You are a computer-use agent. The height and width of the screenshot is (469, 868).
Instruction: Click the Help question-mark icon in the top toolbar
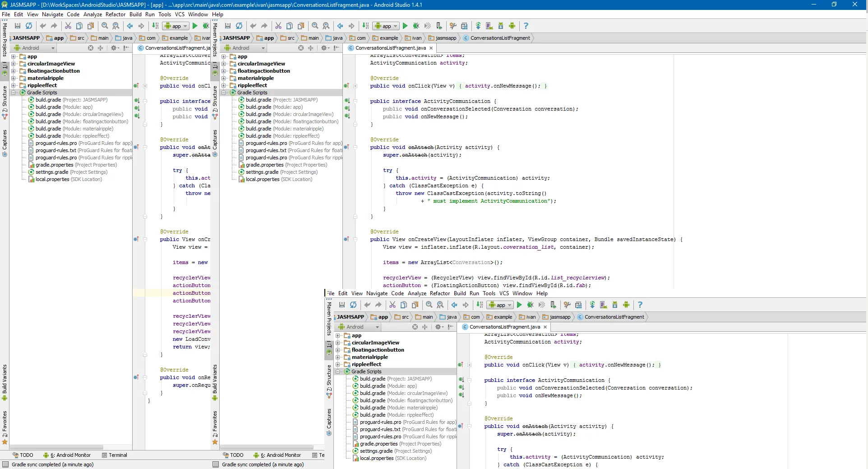click(526, 26)
